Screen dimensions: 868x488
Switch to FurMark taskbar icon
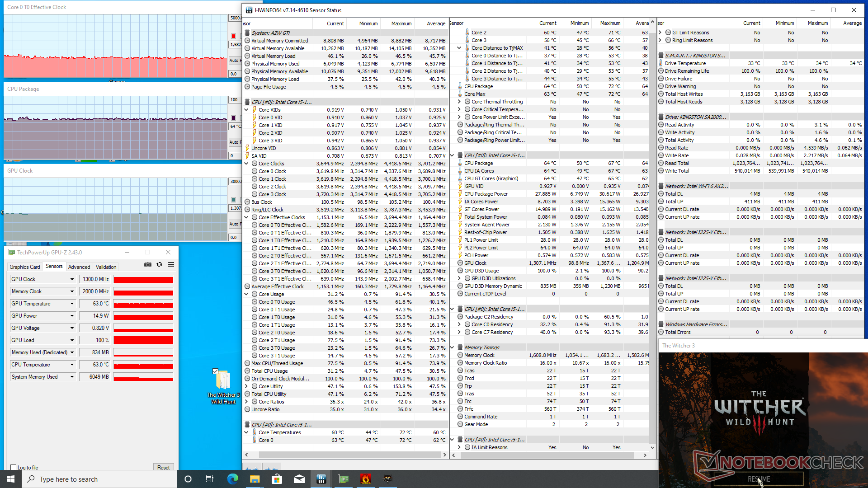coord(365,479)
